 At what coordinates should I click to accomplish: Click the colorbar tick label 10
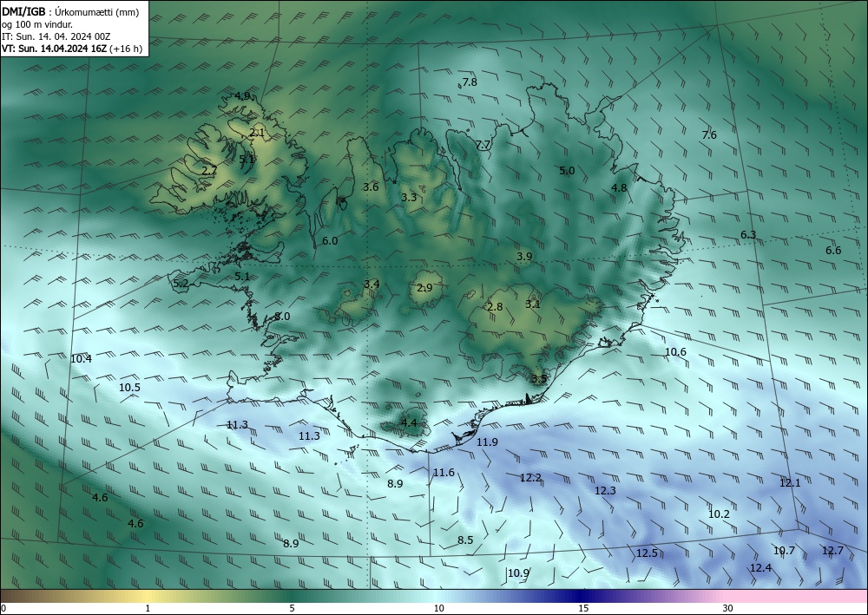click(438, 609)
